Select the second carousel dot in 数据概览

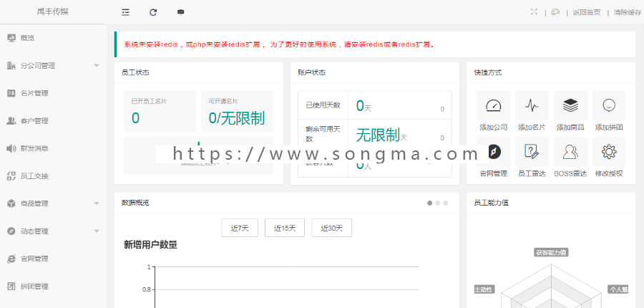click(437, 203)
